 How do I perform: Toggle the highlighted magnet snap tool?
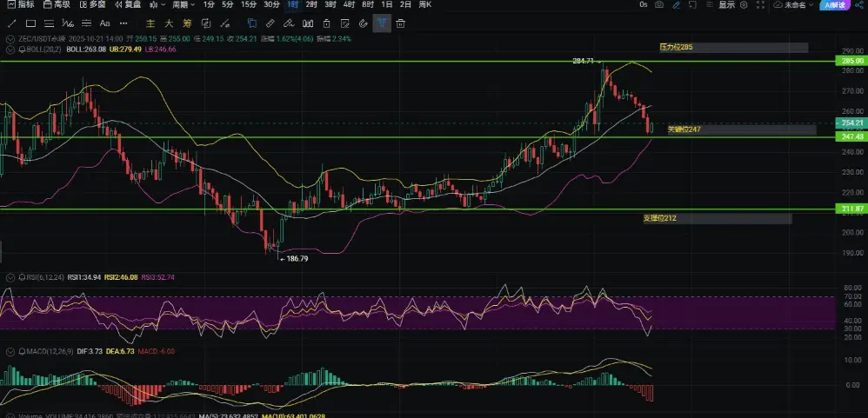point(381,23)
